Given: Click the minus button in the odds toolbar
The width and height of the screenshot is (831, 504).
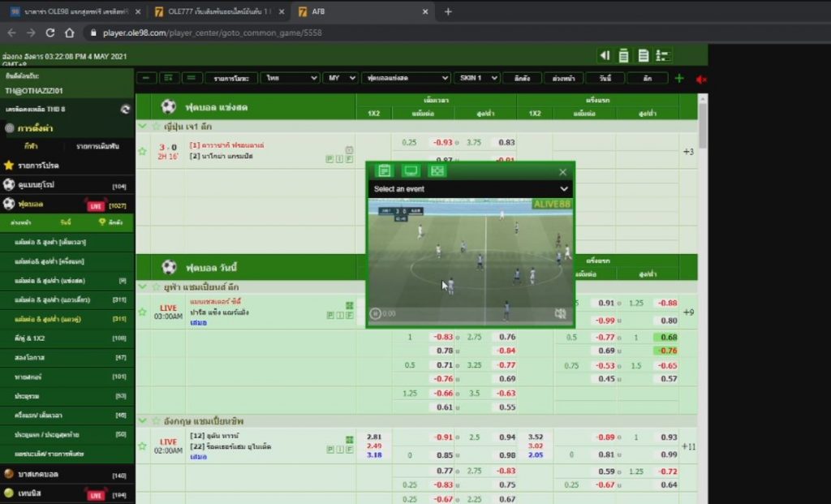Looking at the screenshot, I should click(x=146, y=78).
